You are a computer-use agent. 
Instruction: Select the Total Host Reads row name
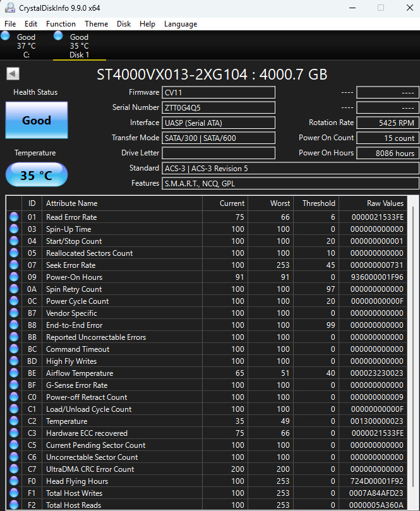coord(74,505)
